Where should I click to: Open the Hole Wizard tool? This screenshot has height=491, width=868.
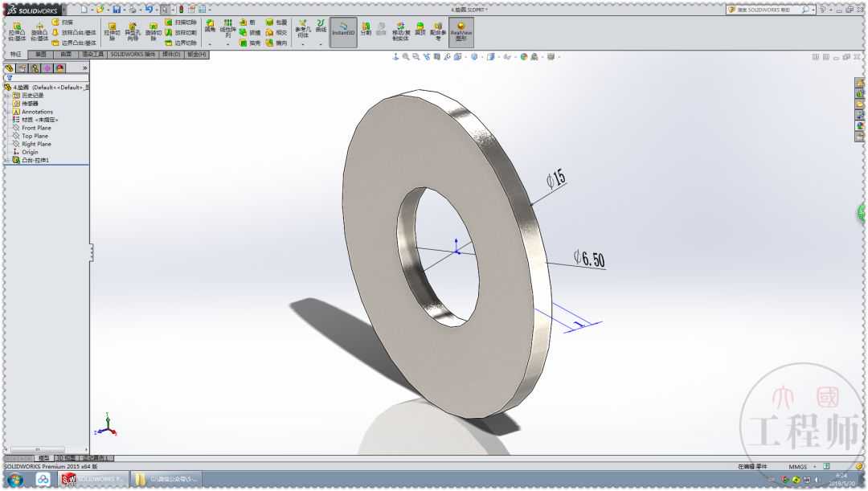(132, 31)
